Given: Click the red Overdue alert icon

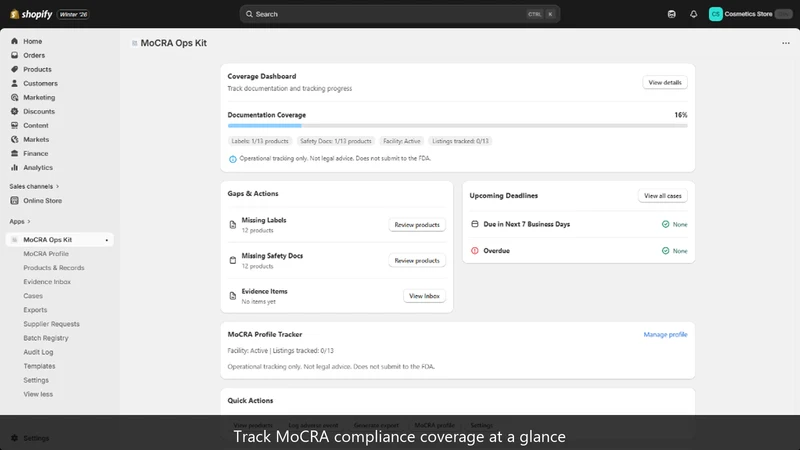Looking at the screenshot, I should [474, 251].
